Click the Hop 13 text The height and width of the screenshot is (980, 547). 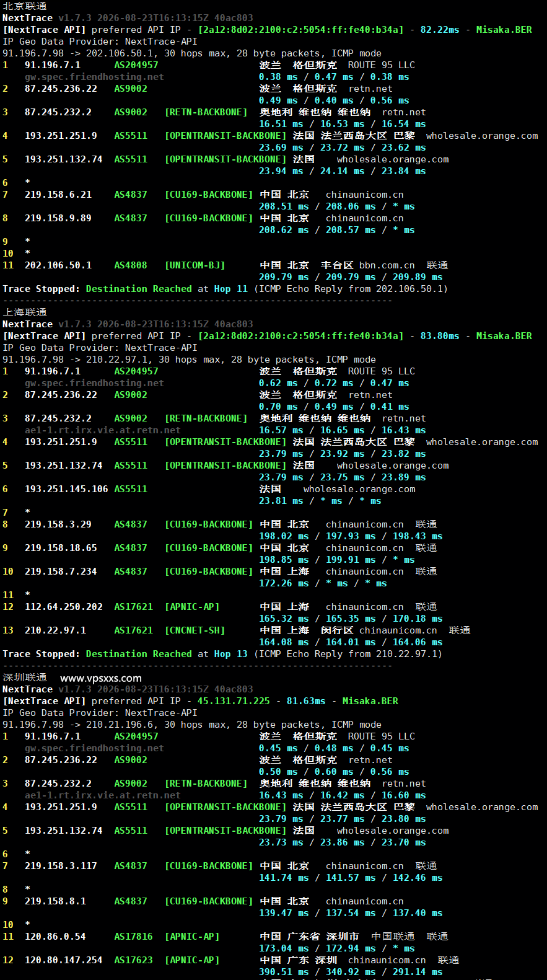pyautogui.click(x=231, y=654)
